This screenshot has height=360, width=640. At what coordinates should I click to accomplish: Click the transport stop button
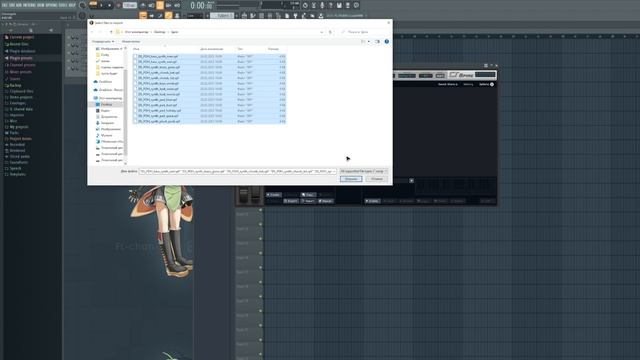coord(109,5)
